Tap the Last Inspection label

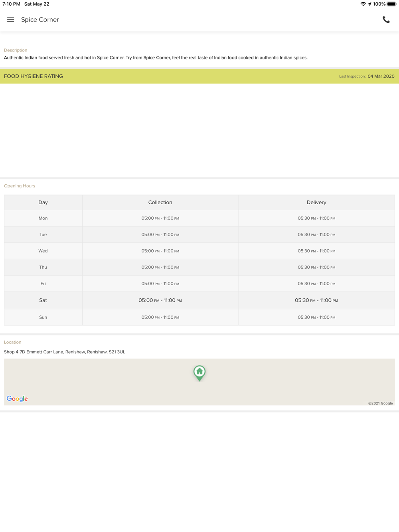click(x=352, y=77)
